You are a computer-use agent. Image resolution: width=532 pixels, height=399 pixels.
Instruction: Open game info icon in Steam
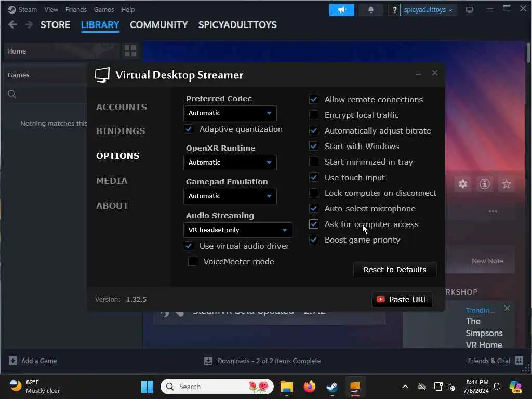click(x=485, y=184)
